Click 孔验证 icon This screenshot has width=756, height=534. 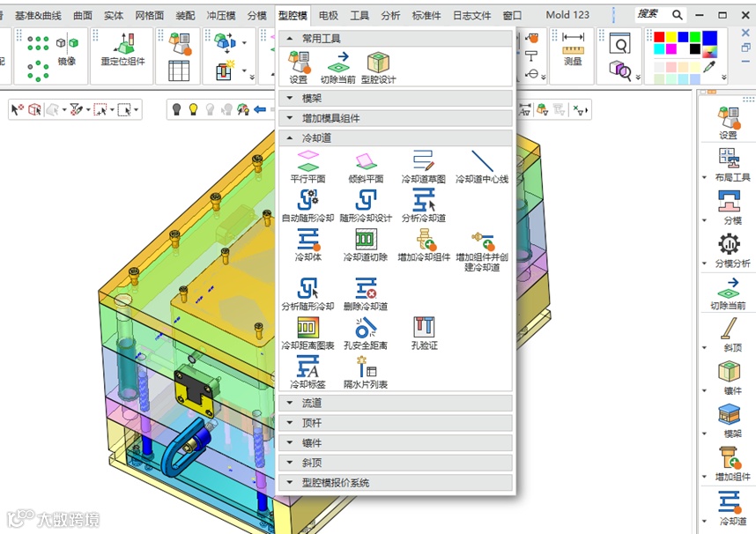(424, 332)
